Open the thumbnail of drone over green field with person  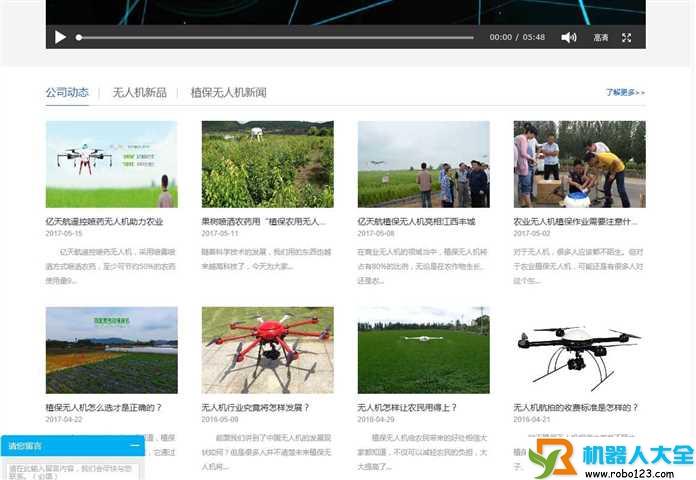coord(111,164)
